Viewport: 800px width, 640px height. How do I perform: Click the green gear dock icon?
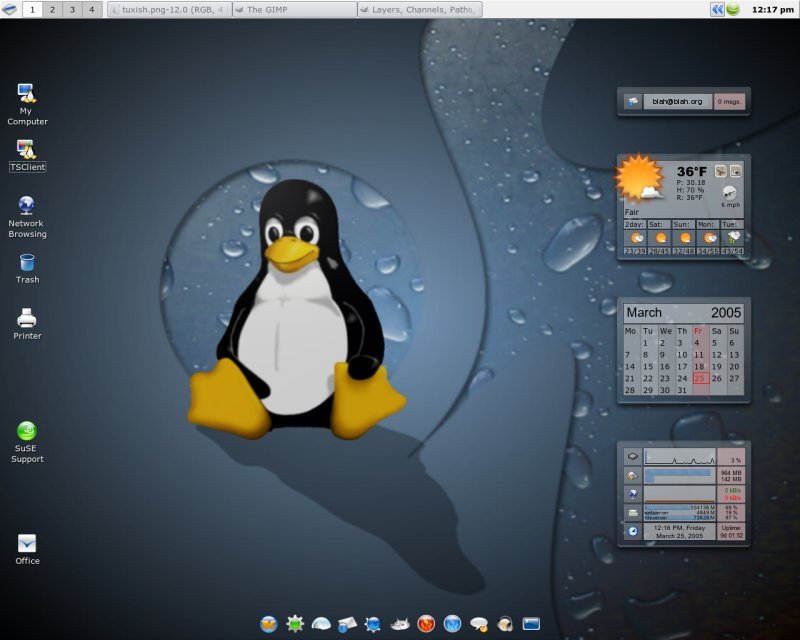pyautogui.click(x=295, y=624)
